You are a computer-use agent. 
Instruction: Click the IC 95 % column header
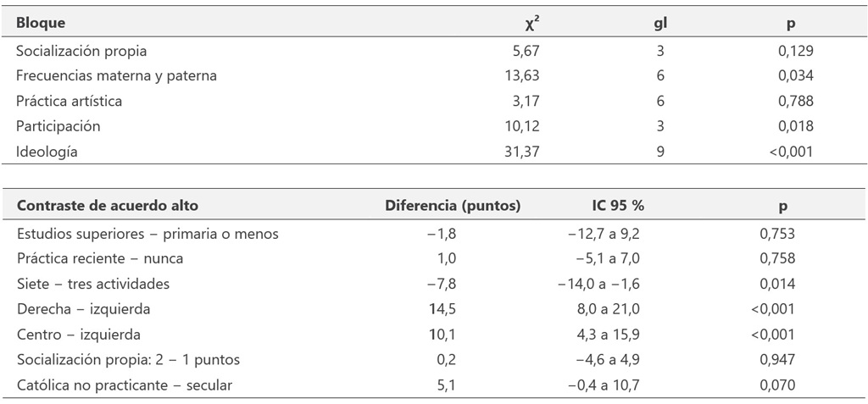click(618, 206)
